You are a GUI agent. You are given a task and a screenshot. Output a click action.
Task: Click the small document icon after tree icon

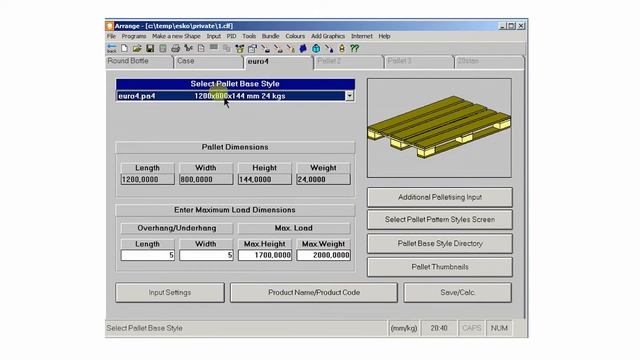pos(201,49)
